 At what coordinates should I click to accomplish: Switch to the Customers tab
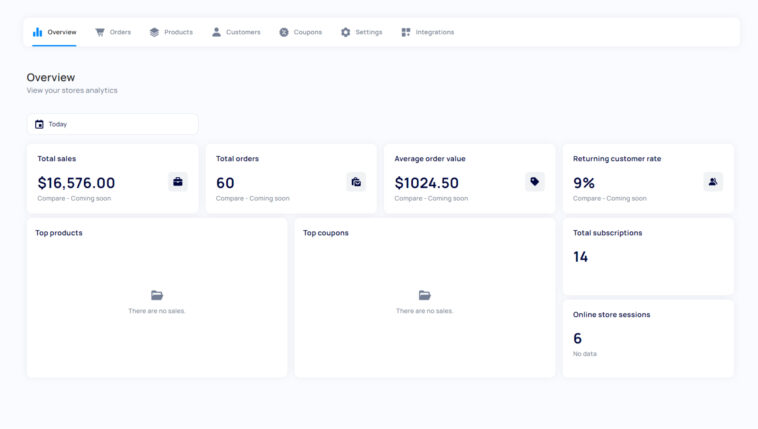pyautogui.click(x=236, y=32)
